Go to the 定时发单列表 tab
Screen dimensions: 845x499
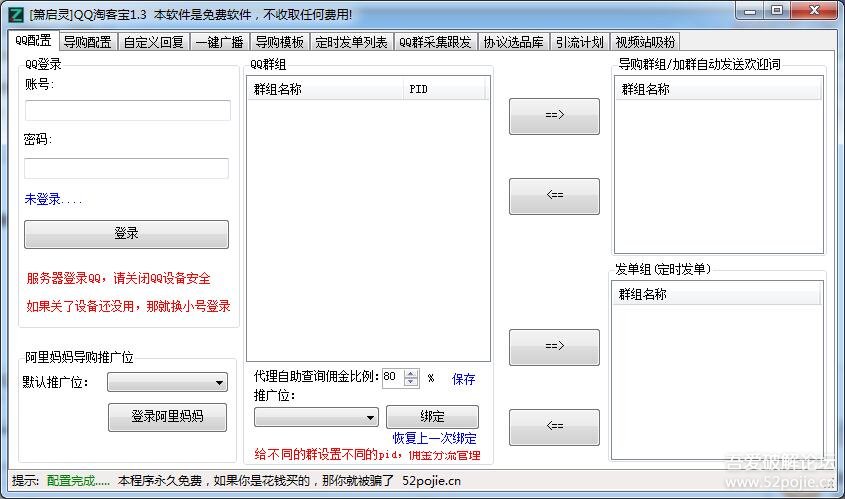(x=351, y=42)
